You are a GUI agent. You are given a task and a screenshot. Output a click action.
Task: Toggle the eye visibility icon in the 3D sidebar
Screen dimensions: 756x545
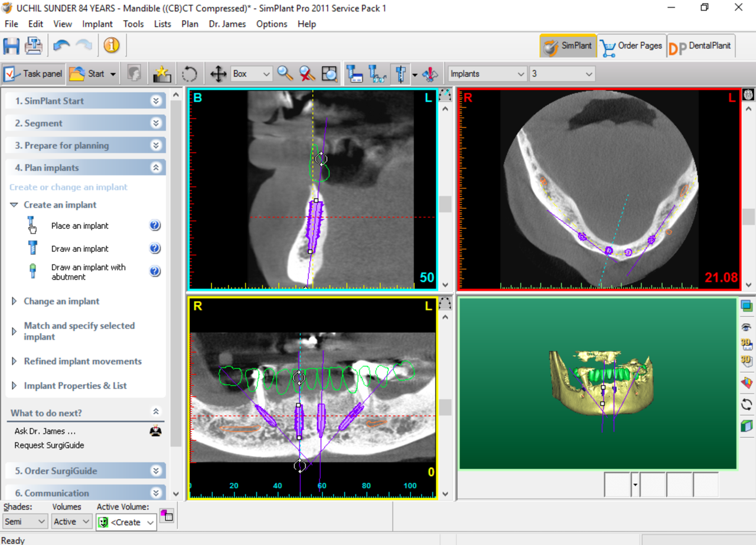tap(747, 327)
